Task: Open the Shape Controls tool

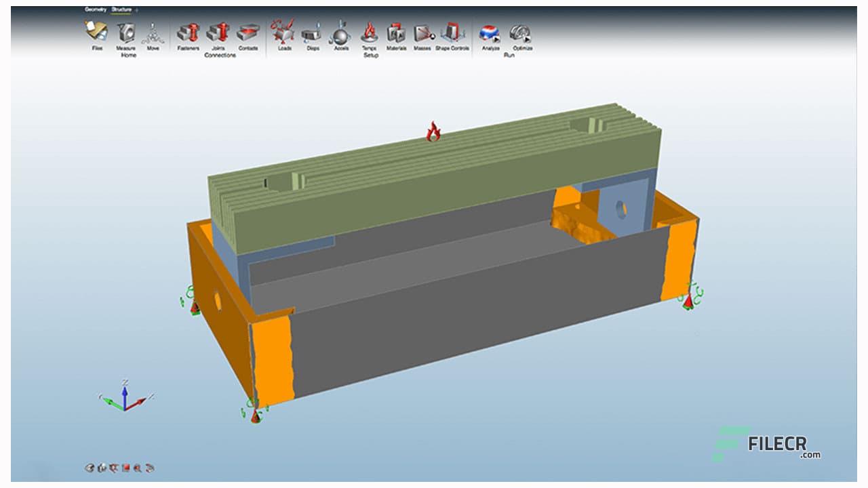Action: pos(452,33)
